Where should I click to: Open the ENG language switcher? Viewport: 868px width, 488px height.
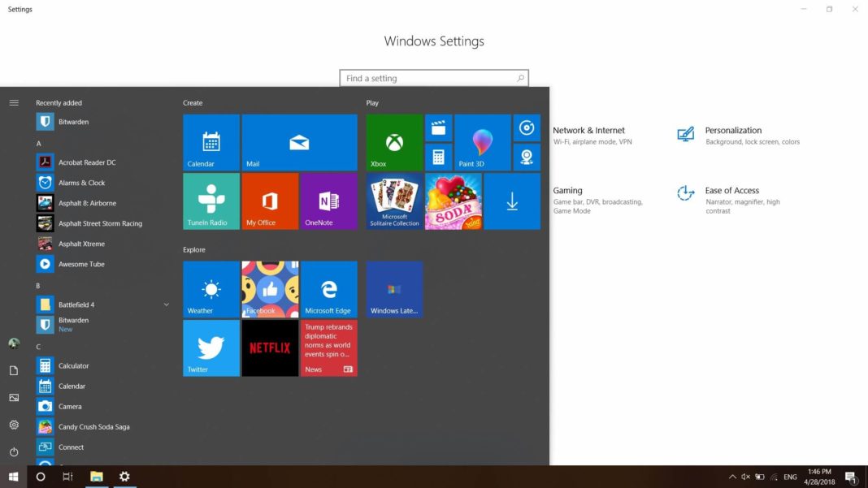[x=789, y=476]
